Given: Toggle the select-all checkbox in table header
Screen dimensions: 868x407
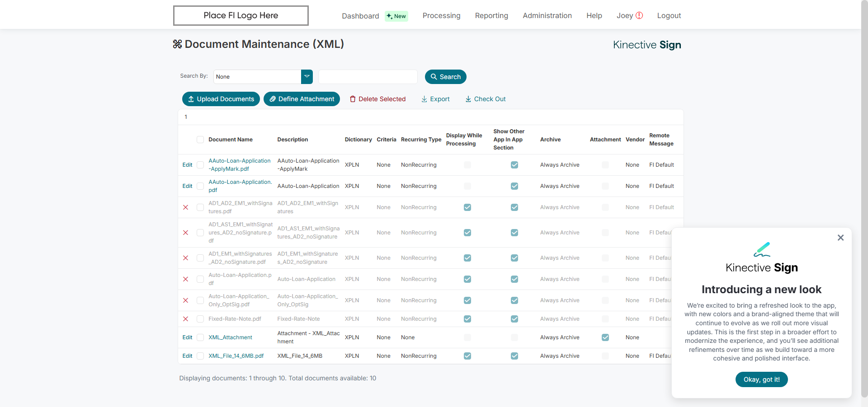Looking at the screenshot, I should (x=200, y=140).
